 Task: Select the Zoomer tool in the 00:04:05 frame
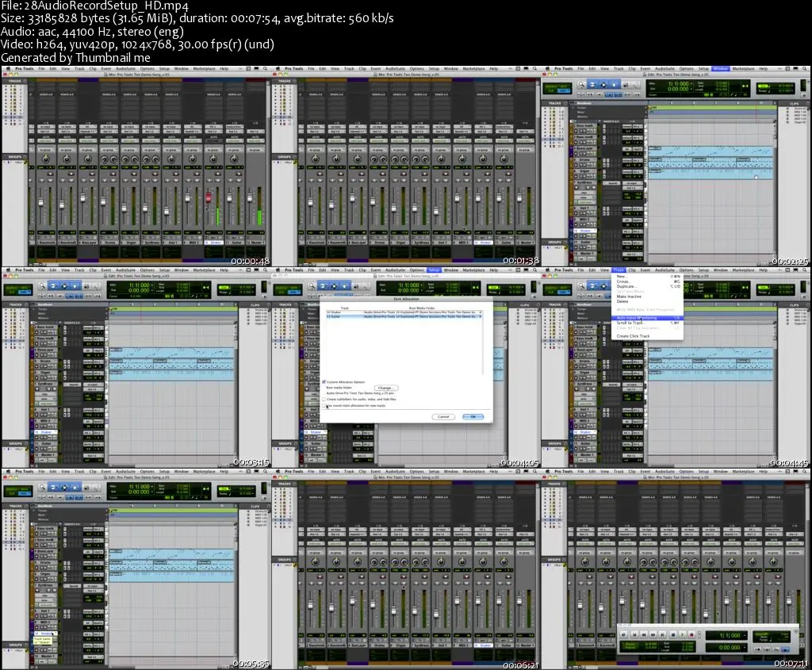tap(312, 285)
